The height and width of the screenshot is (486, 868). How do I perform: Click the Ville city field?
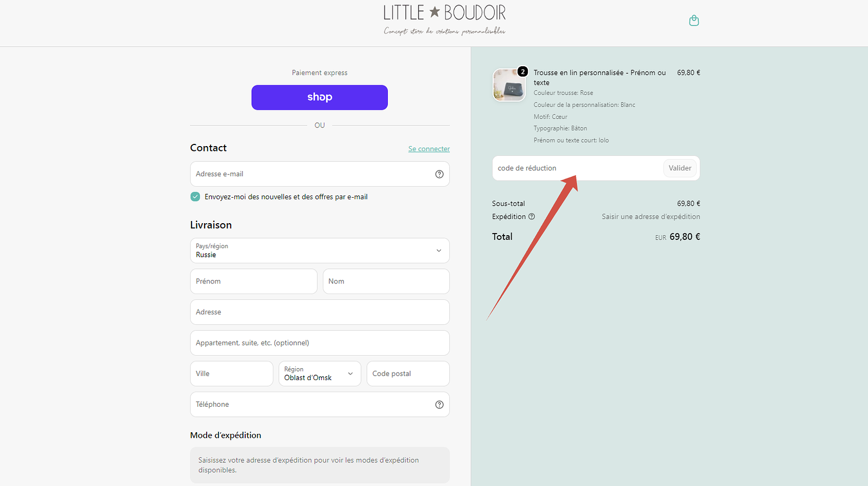(232, 374)
